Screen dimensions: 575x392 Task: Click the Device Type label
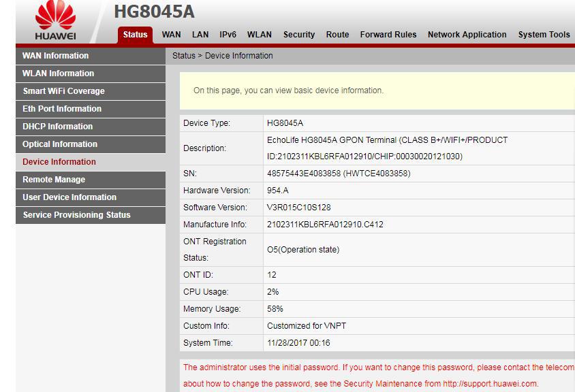pyautogui.click(x=207, y=123)
